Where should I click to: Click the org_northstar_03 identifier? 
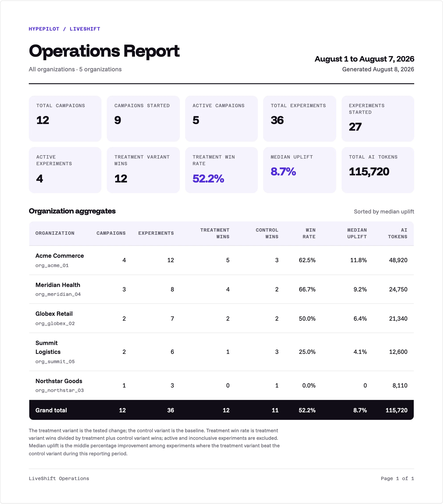pos(59,390)
